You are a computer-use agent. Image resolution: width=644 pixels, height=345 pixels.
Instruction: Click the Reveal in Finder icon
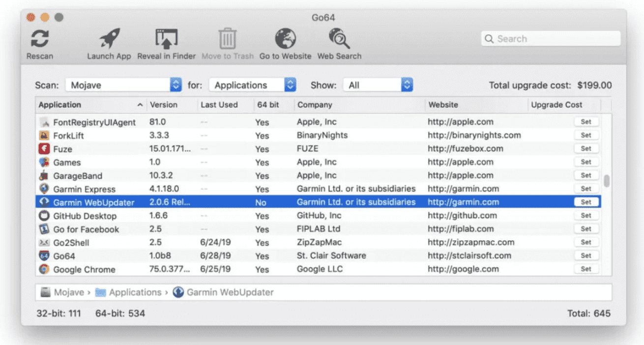click(166, 39)
